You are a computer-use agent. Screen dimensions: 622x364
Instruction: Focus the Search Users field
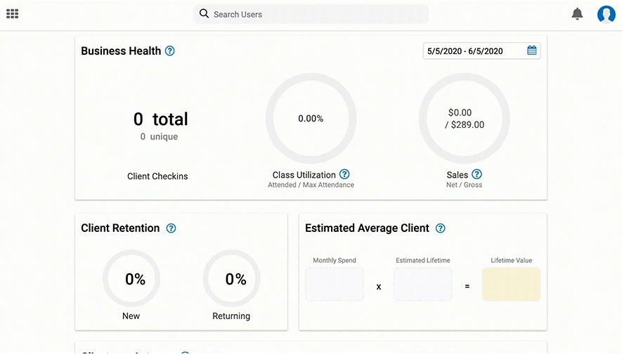[311, 14]
